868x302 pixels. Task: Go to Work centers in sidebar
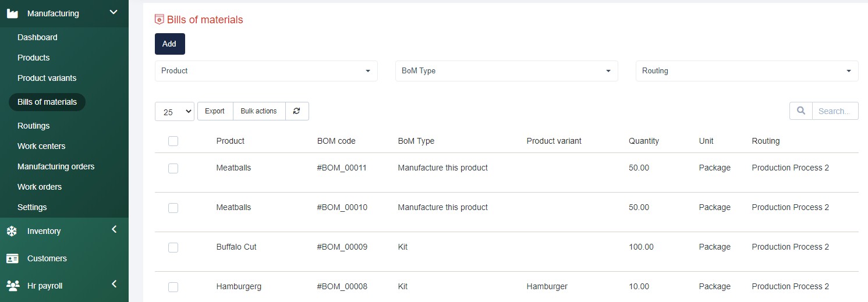pos(41,146)
